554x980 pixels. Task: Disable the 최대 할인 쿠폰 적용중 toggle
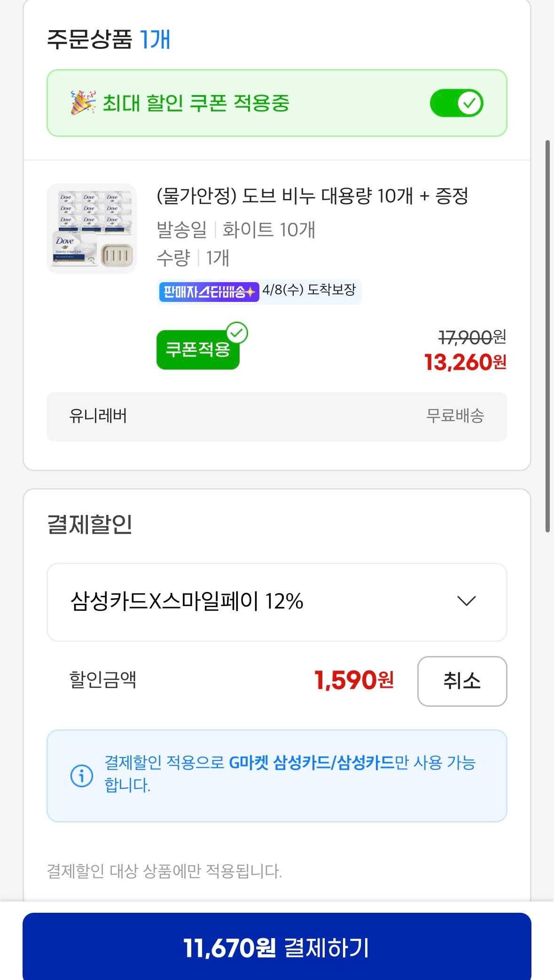tap(456, 103)
